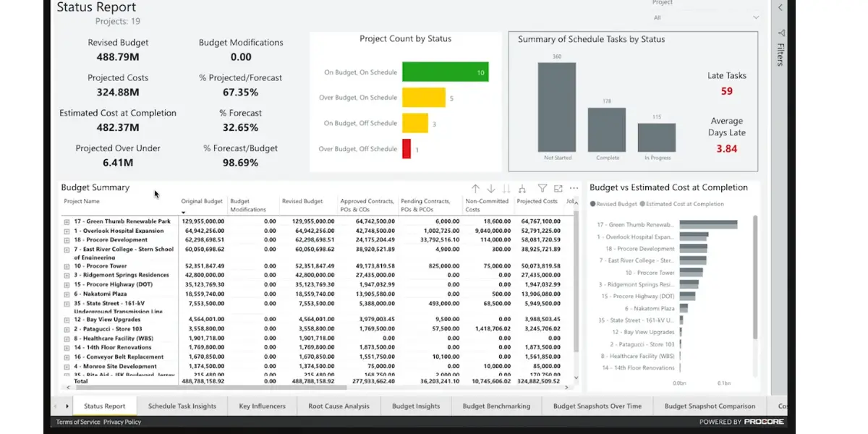Image resolution: width=868 pixels, height=434 pixels.
Task: Expand 12 - Bay View Upgrades row
Action: pos(67,319)
